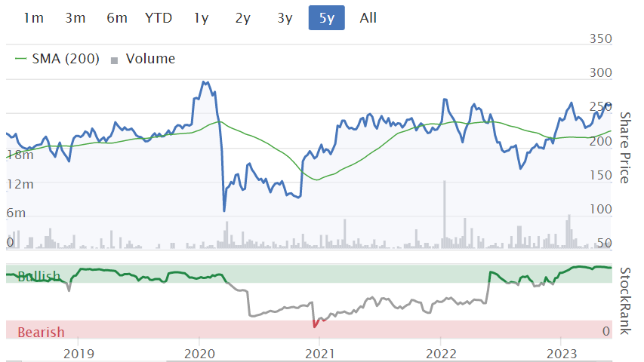Click the Bullish zone label
The width and height of the screenshot is (644, 362).
coord(39,276)
